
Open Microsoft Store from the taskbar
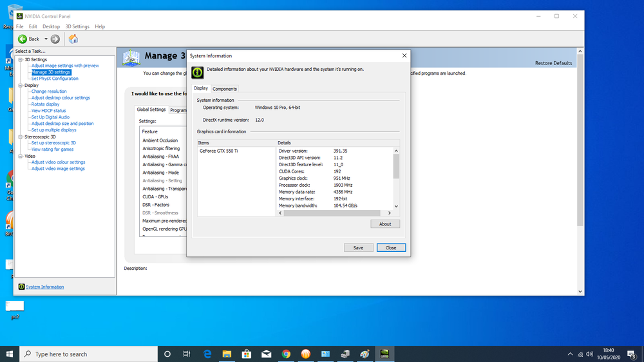[247, 354]
